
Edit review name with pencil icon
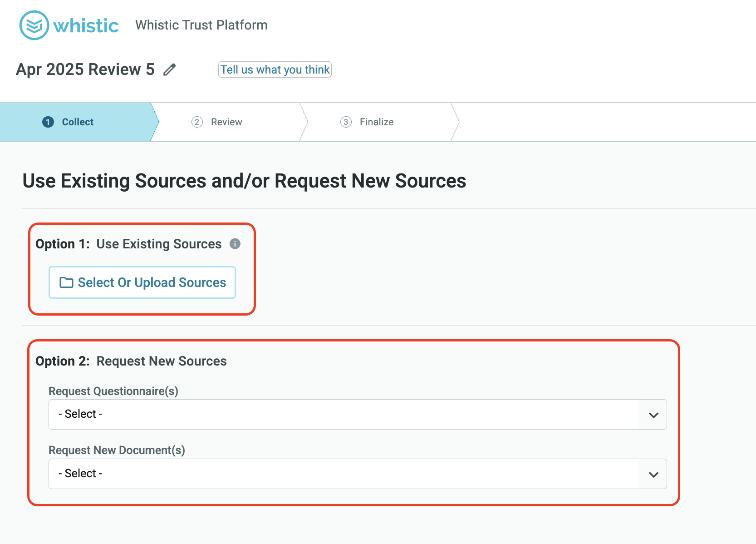[169, 70]
